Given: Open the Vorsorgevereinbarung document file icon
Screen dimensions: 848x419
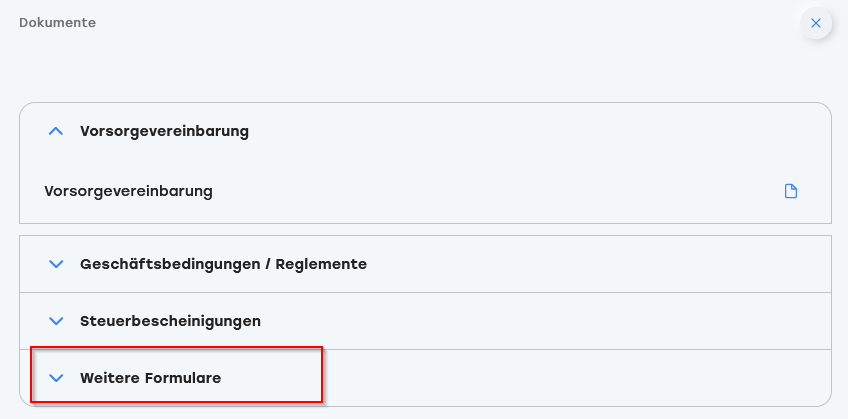Looking at the screenshot, I should tap(791, 191).
